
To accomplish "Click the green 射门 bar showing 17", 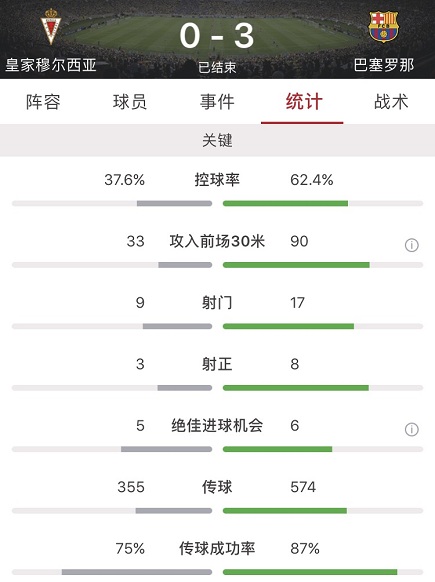I will point(288,326).
